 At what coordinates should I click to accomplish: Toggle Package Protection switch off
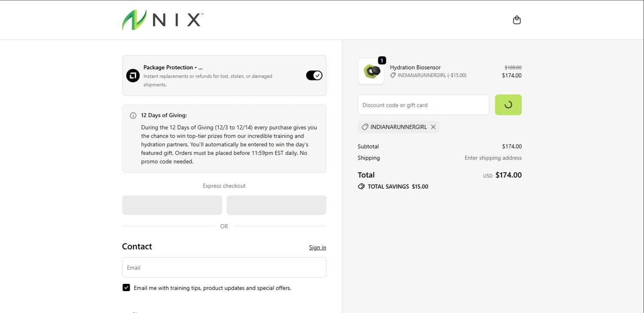(x=314, y=75)
